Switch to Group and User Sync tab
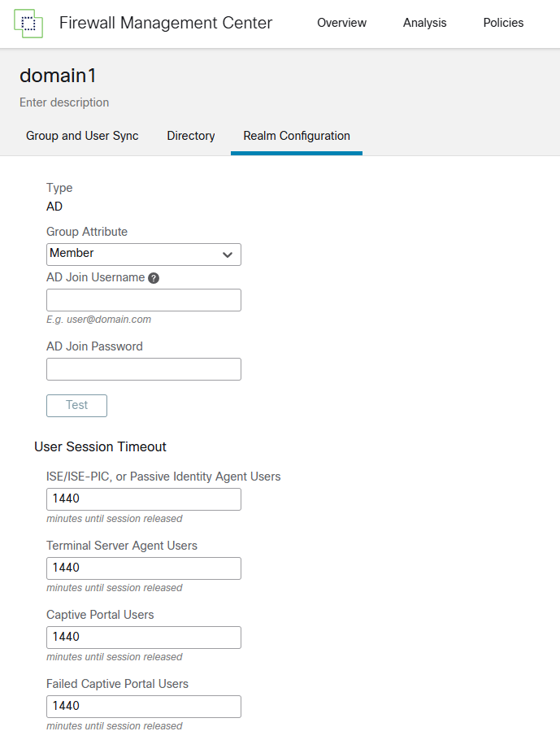 coord(82,136)
